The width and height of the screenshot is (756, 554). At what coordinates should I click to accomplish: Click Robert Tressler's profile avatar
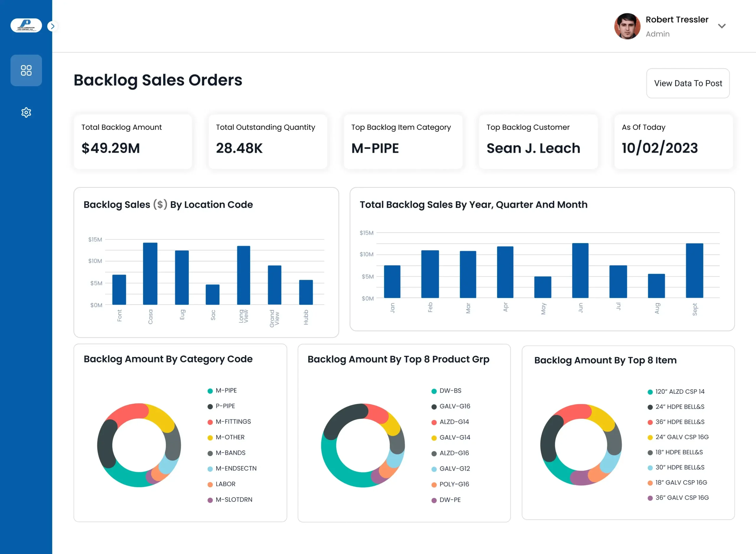coord(627,26)
